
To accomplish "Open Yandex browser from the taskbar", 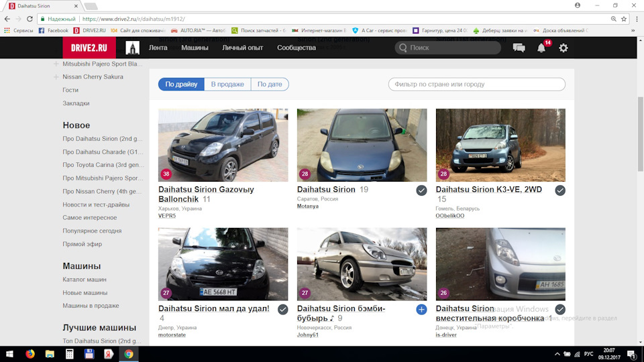I will [109, 354].
